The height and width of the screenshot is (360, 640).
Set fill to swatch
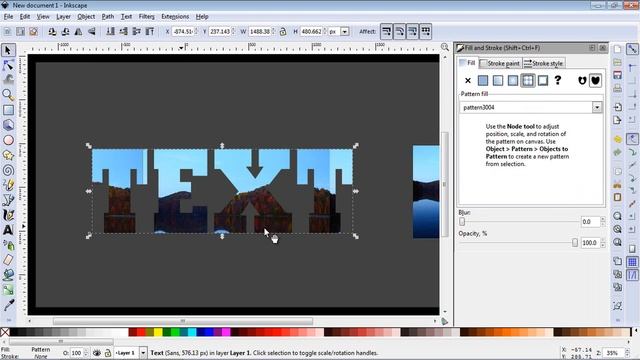[543, 80]
